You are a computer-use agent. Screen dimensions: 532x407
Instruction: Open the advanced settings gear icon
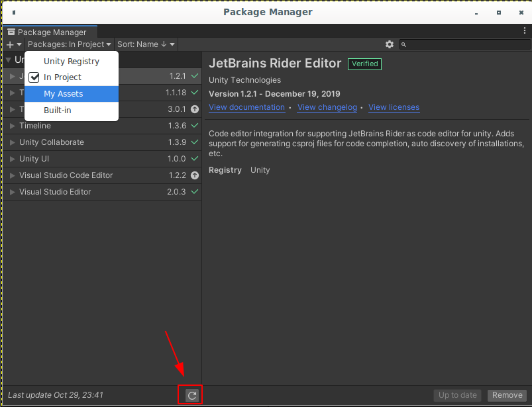click(x=390, y=44)
